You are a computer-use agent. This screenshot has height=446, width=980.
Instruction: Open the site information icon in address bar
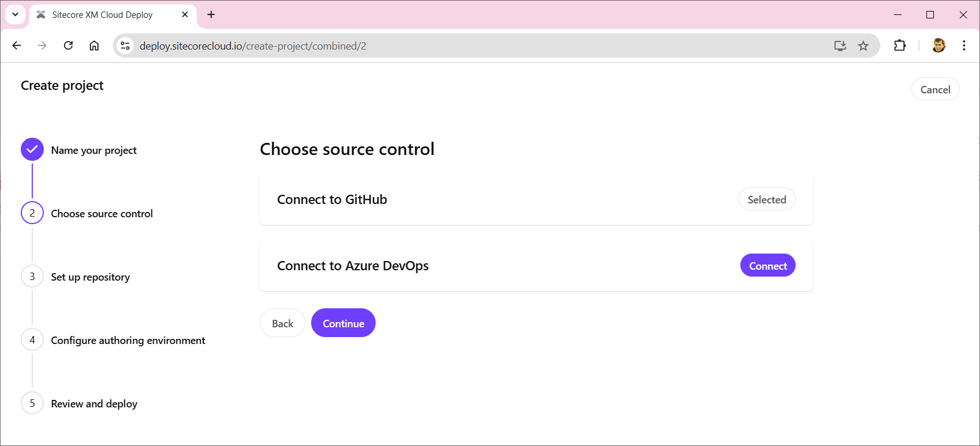(x=125, y=46)
